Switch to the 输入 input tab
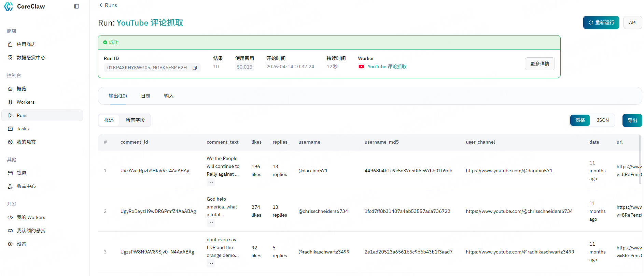This screenshot has height=276, width=644. (x=169, y=96)
